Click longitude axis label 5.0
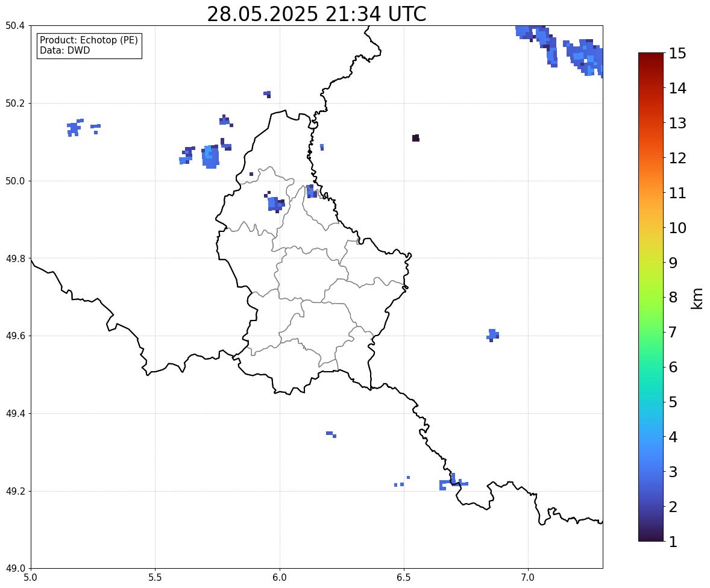The width and height of the screenshot is (710, 588). point(31,578)
